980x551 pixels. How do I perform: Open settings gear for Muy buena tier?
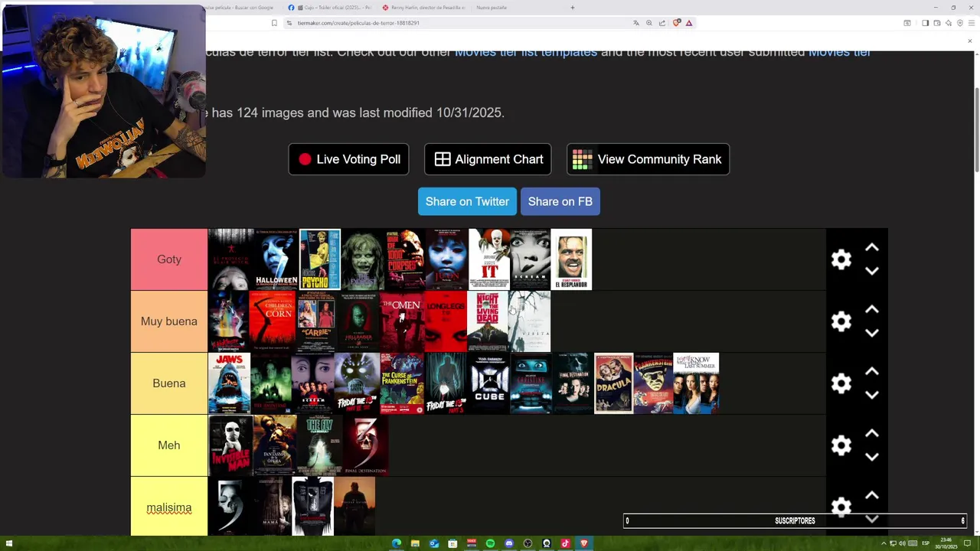pos(841,321)
